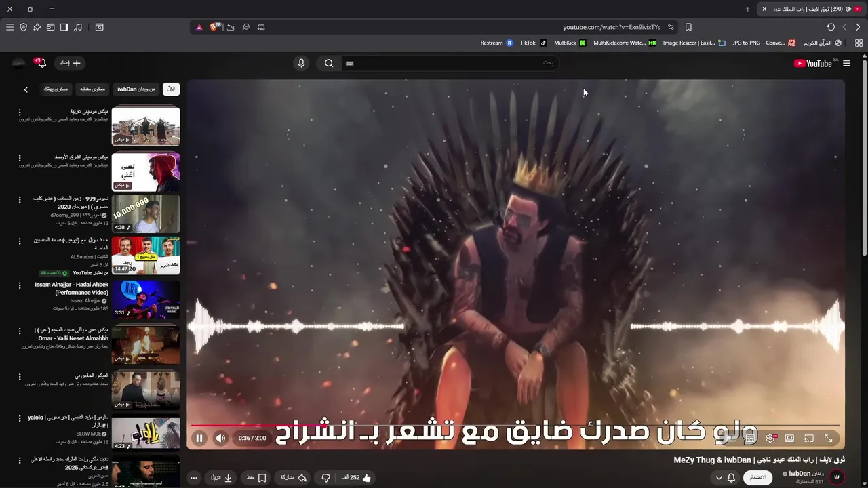
Task: Open options for the دعومي999 video
Action: point(20,200)
